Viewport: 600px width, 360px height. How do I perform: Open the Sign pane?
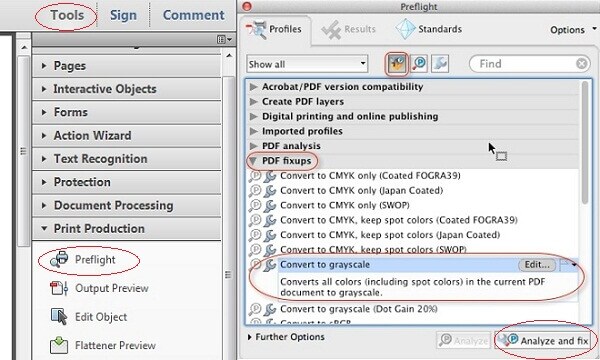(x=123, y=15)
